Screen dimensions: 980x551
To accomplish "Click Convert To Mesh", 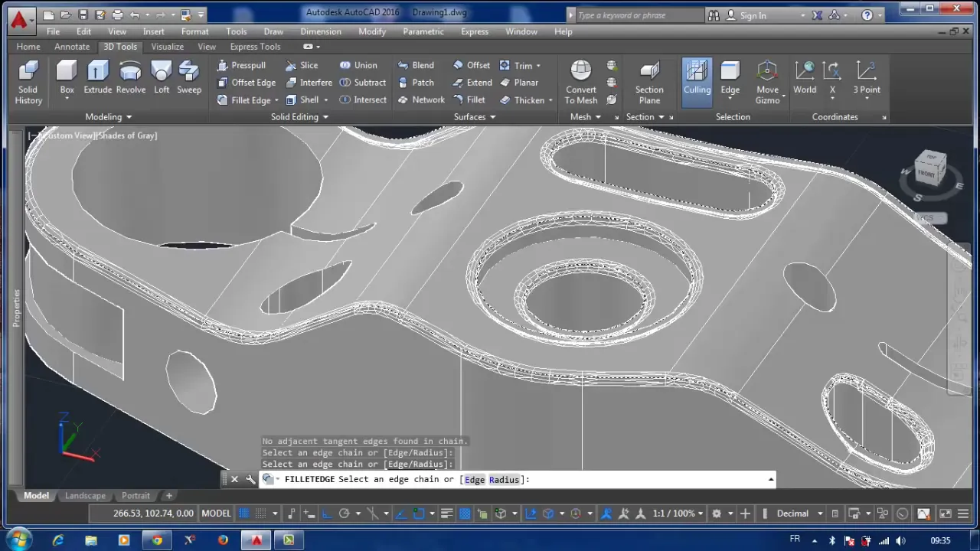I will [580, 82].
